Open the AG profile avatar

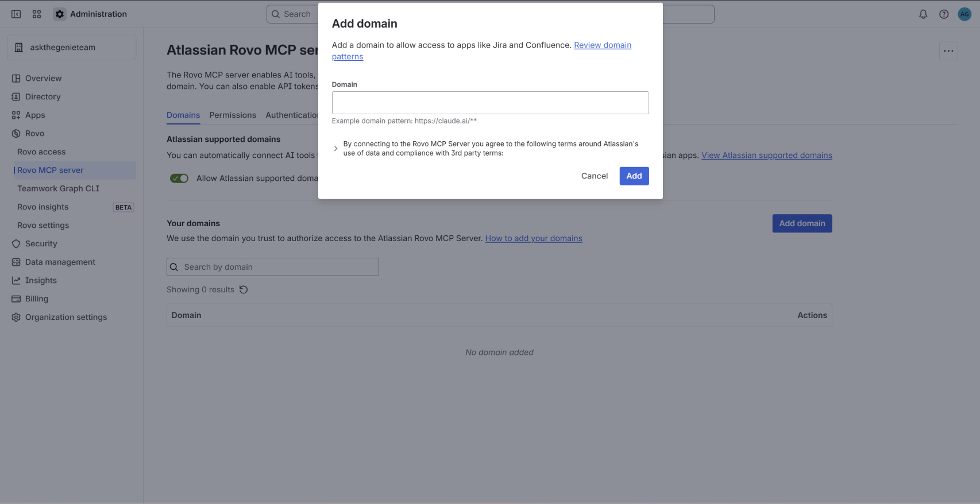point(964,14)
